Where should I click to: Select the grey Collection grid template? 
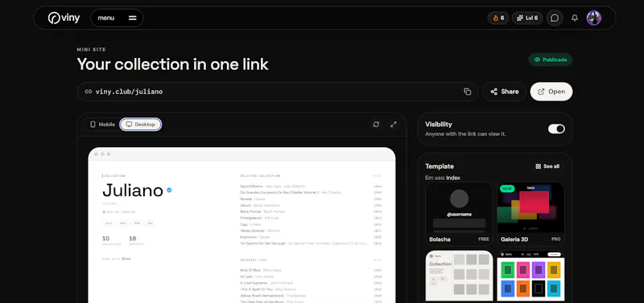tap(459, 276)
